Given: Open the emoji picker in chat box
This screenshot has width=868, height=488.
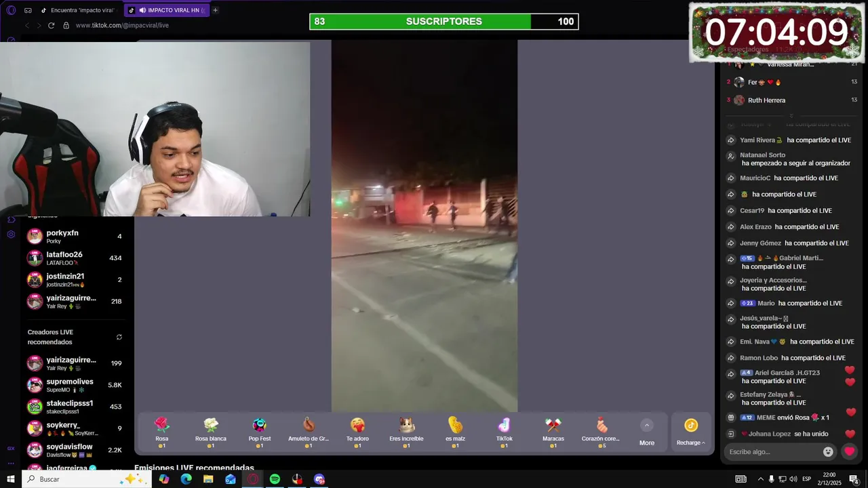Looking at the screenshot, I should click(828, 451).
